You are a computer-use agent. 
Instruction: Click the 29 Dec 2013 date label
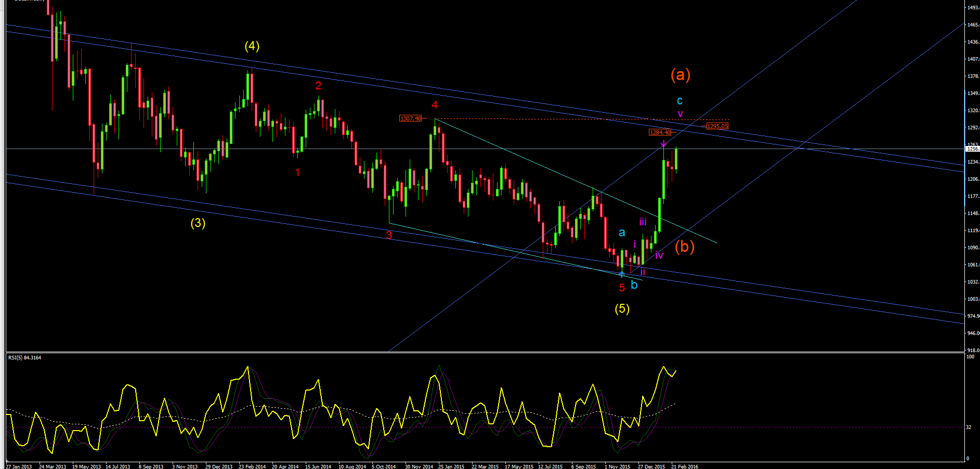pyautogui.click(x=219, y=466)
